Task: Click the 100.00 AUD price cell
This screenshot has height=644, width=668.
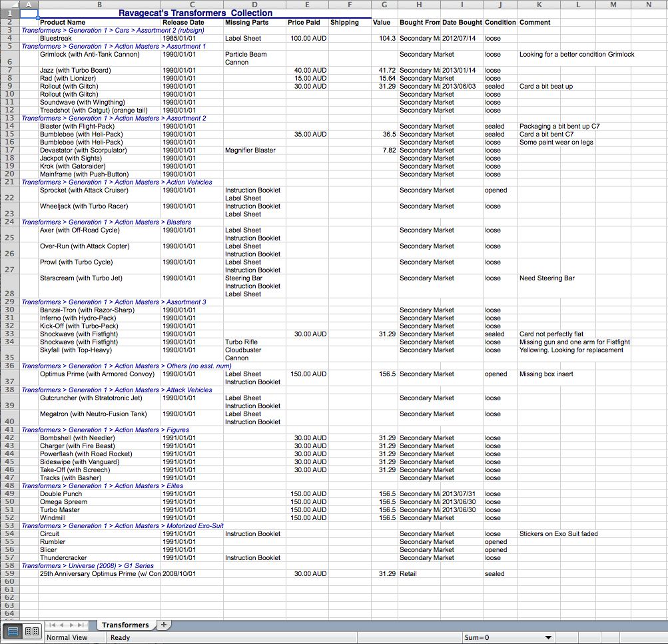Action: click(307, 39)
